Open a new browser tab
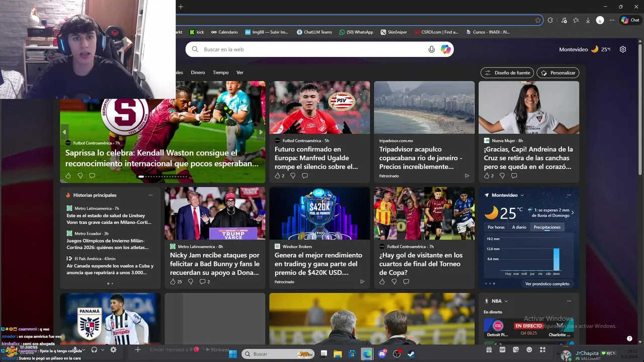The height and width of the screenshot is (362, 644). [x=181, y=7]
